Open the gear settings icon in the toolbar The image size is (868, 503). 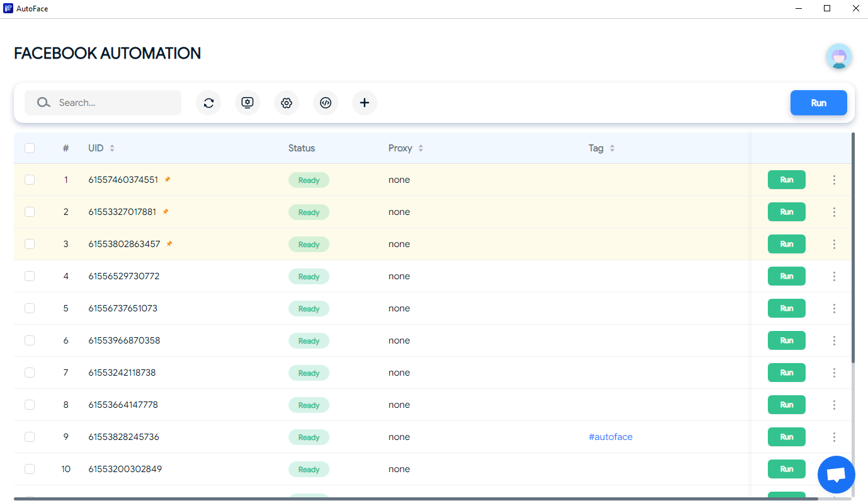coord(287,103)
